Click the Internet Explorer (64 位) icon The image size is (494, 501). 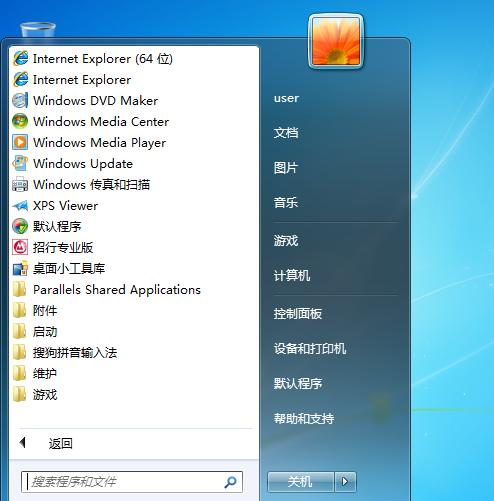click(20, 59)
